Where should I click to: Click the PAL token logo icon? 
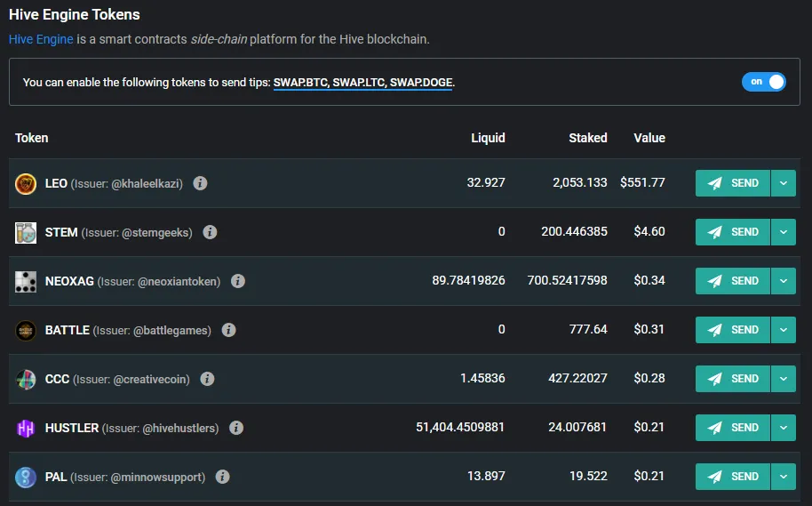(x=26, y=477)
